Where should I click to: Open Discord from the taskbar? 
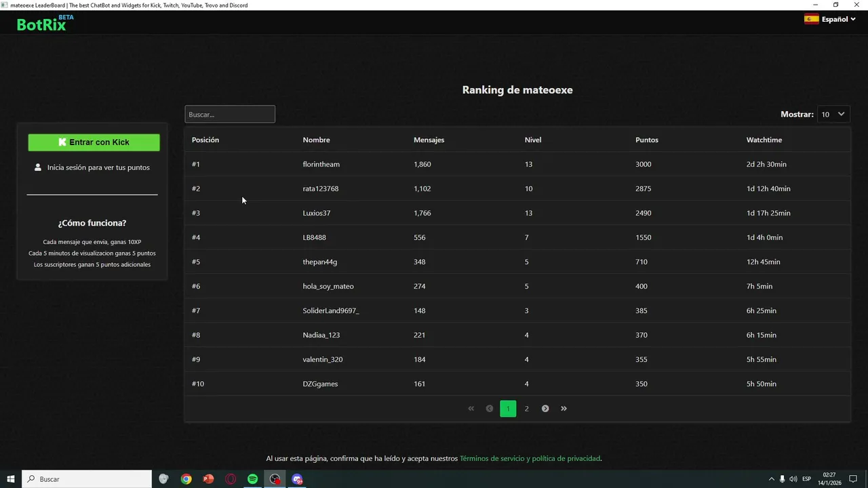click(297, 479)
